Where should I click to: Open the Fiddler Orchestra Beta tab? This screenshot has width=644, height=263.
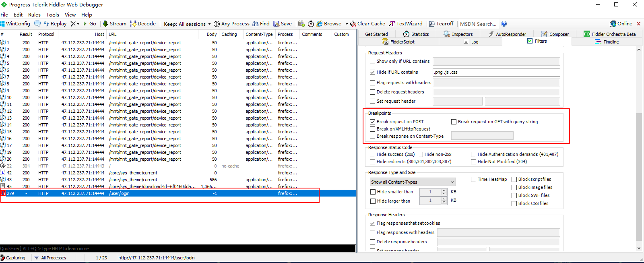point(609,34)
